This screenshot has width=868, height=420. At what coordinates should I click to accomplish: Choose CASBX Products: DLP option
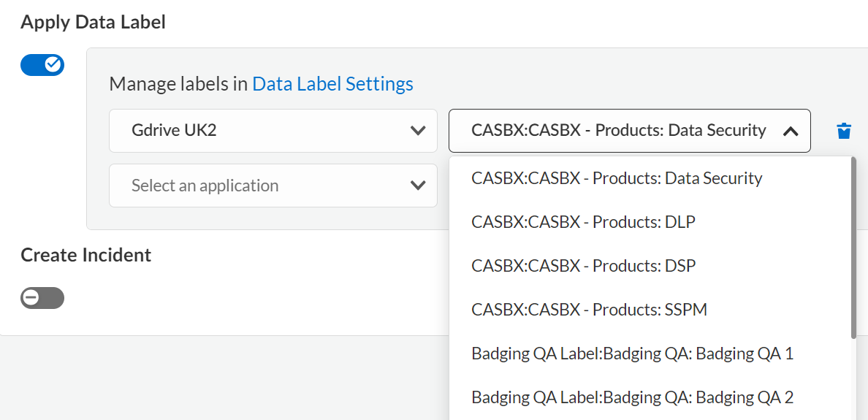point(583,222)
